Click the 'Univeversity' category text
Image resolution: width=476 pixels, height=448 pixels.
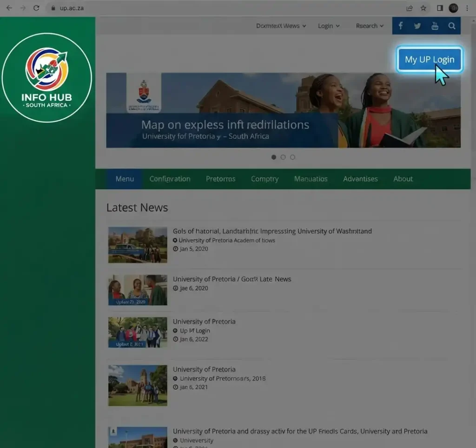coord(197,441)
